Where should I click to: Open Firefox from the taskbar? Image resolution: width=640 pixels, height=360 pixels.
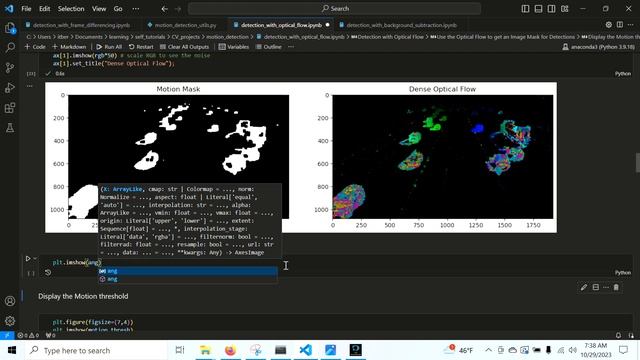(230, 350)
